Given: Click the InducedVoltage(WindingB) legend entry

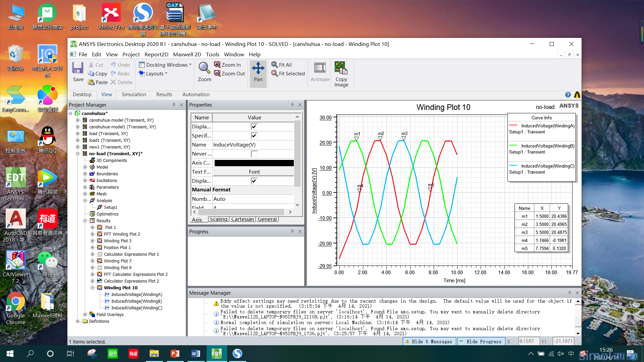Looking at the screenshot, I should click(541, 149).
